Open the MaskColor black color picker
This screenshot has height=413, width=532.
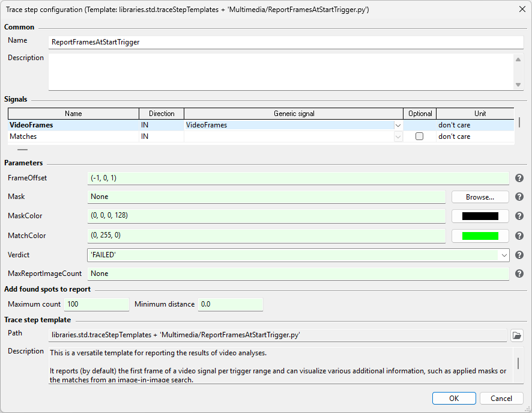pos(480,216)
